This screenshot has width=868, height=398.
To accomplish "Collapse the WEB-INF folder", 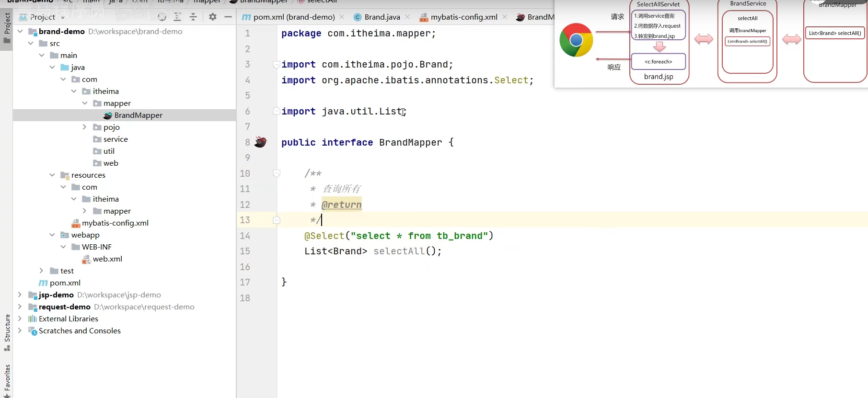I will (x=63, y=247).
